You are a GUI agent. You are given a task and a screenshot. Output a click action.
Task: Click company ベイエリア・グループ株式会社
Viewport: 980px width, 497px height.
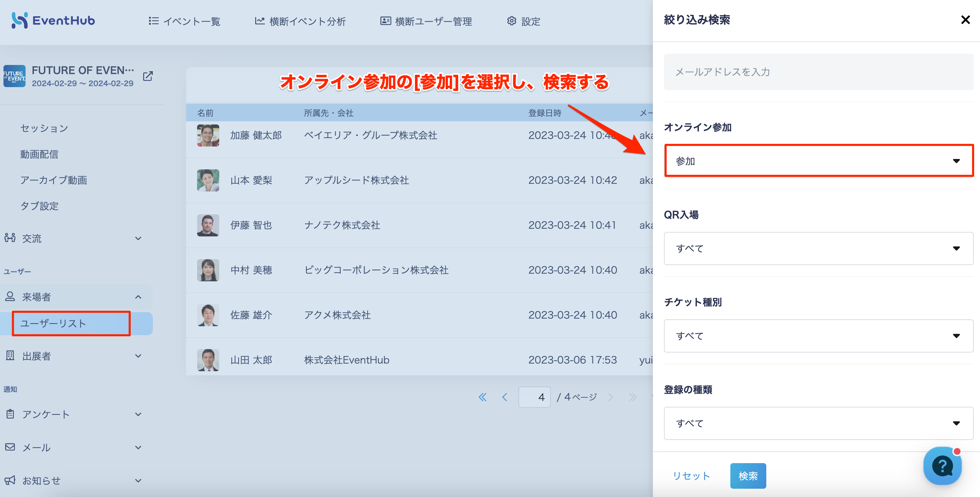click(x=371, y=135)
